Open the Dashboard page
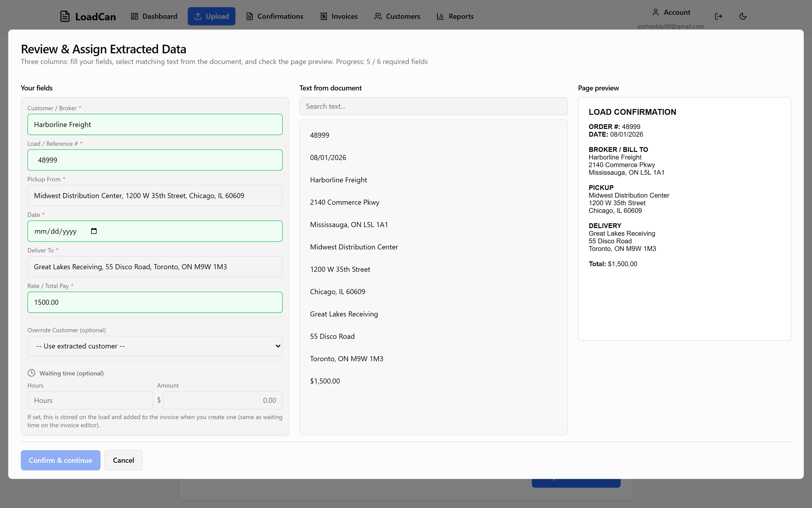812x508 pixels. pos(154,16)
